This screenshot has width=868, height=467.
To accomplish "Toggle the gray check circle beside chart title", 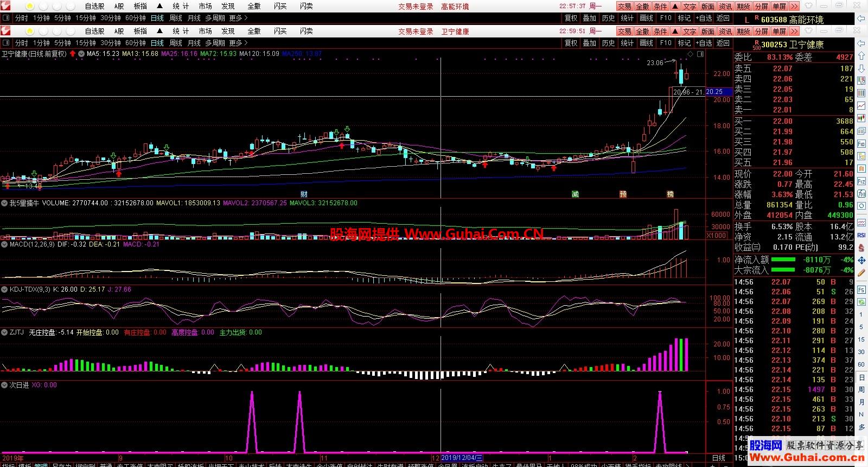I will [81, 54].
